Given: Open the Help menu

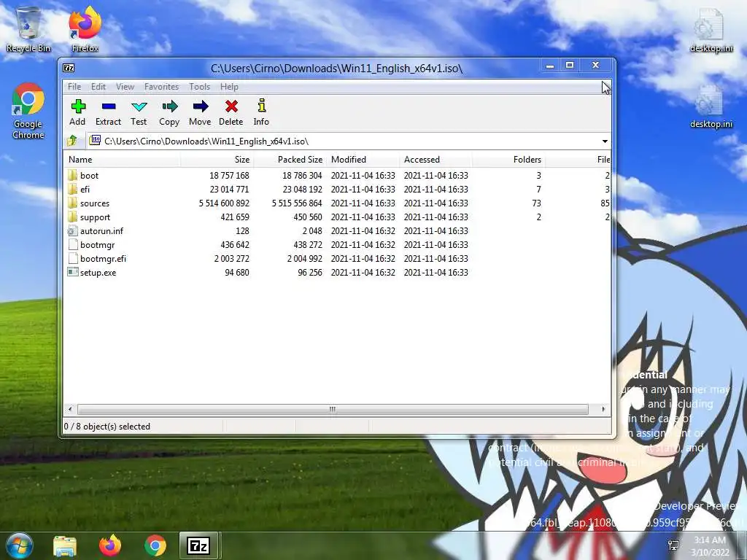Looking at the screenshot, I should click(229, 87).
